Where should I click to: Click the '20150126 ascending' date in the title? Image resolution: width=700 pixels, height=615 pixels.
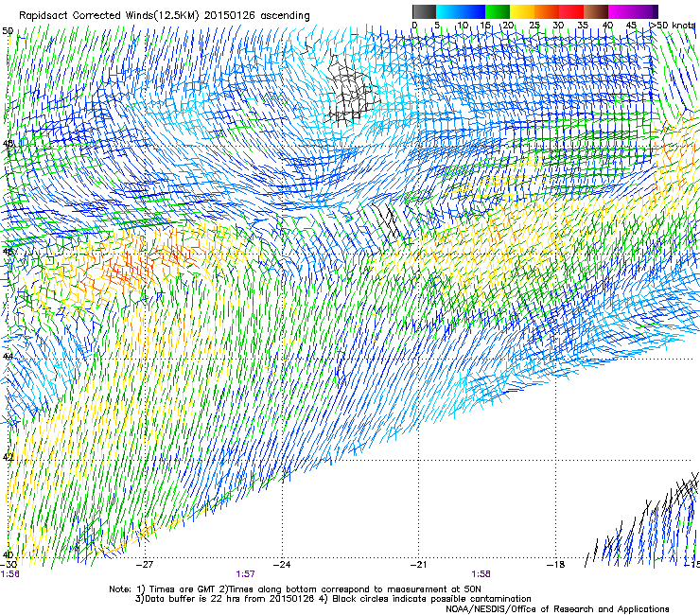[256, 16]
